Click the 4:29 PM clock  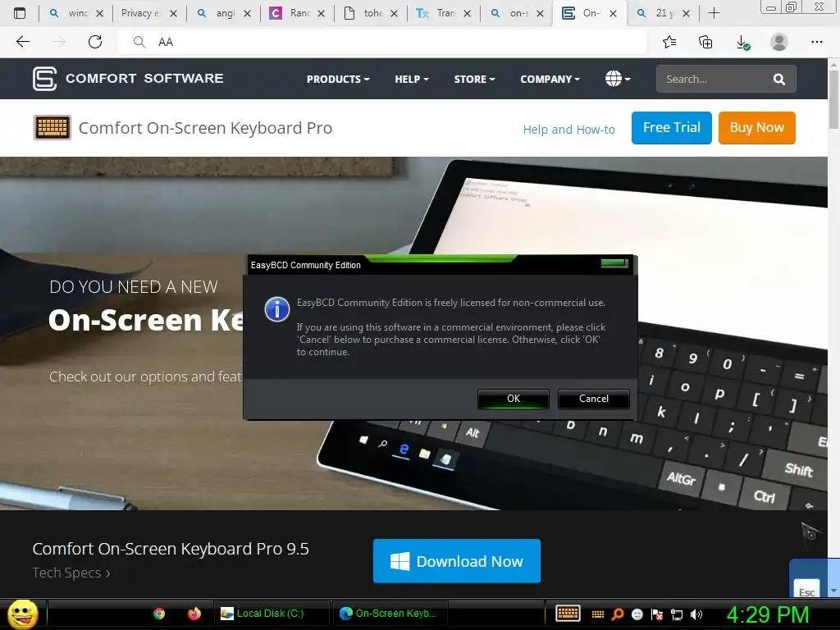768,614
